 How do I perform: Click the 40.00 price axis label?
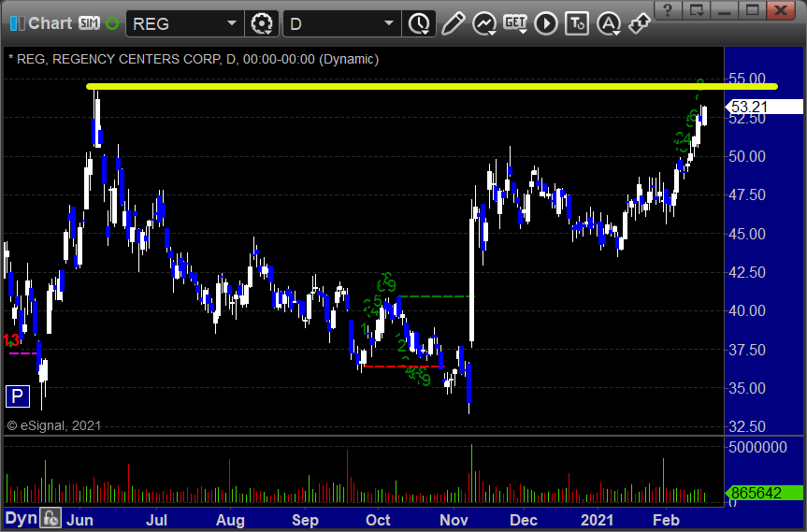747,310
